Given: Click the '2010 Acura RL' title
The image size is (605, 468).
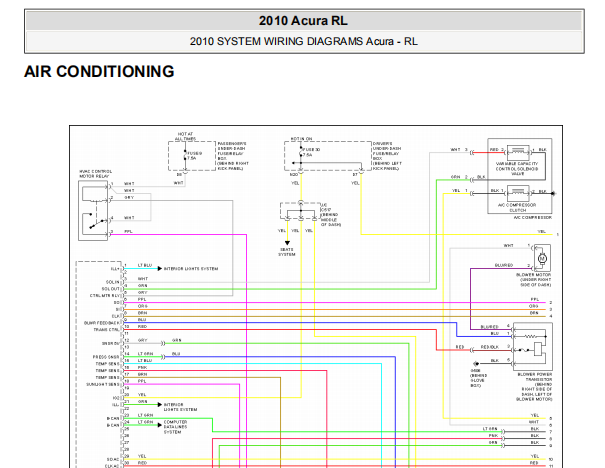Looking at the screenshot, I should 303,21.
